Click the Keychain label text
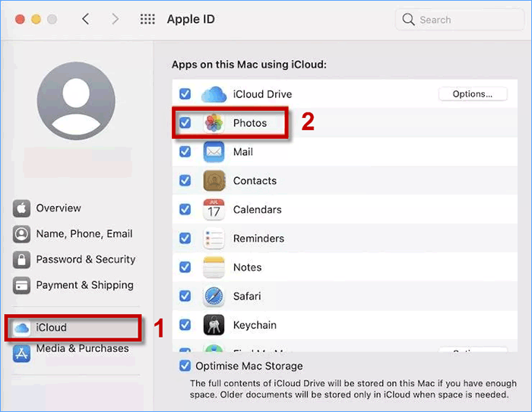The width and height of the screenshot is (532, 412). pos(255,325)
